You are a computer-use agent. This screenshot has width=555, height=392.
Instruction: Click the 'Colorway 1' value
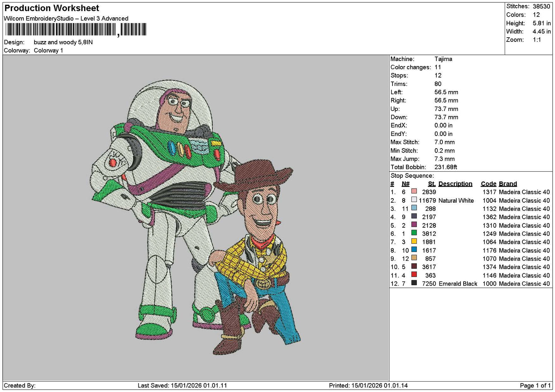pyautogui.click(x=48, y=51)
